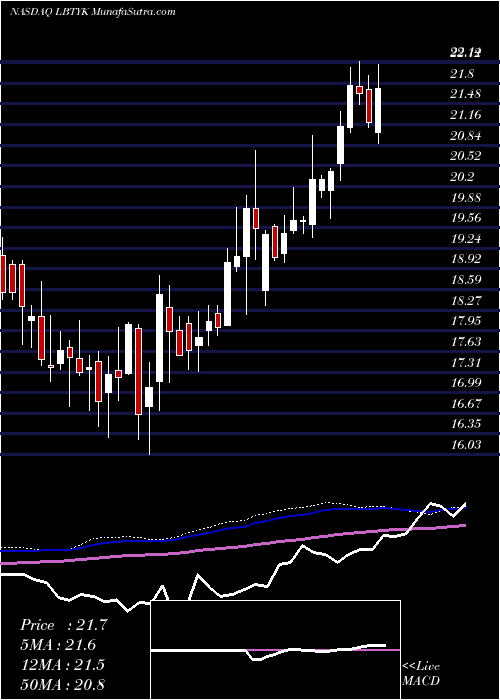Click the 16.03 price axis label
This screenshot has width=500, height=700.
pos(466,445)
